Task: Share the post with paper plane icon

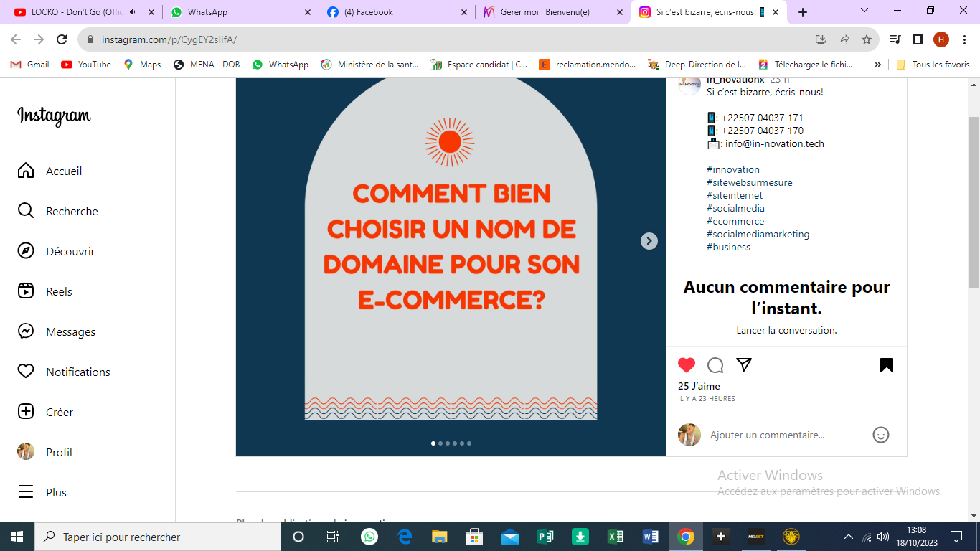Action: [x=744, y=365]
